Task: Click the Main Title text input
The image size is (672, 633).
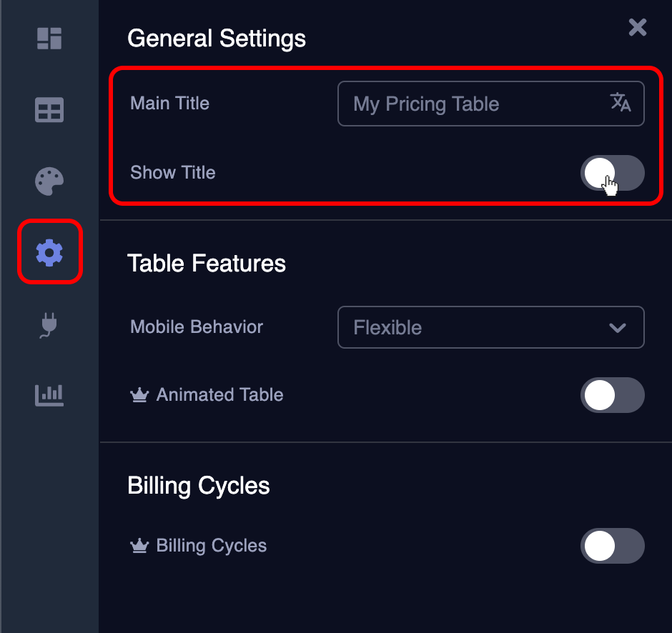Action: [x=490, y=104]
